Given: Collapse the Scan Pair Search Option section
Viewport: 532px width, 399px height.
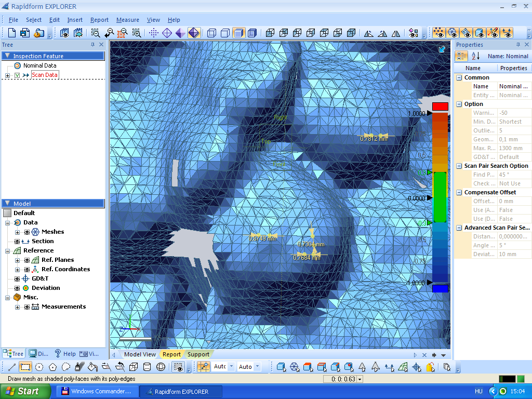Looking at the screenshot, I should point(459,166).
